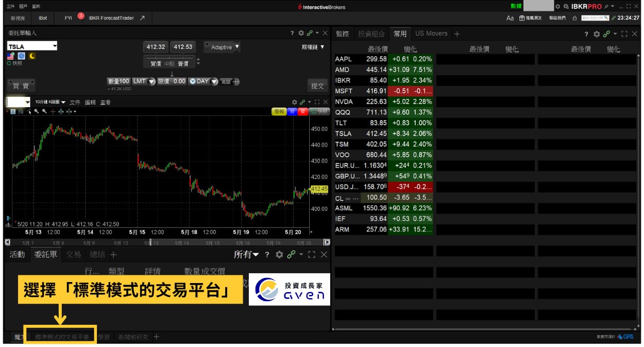Switch to the 活動 tab

tap(17, 254)
